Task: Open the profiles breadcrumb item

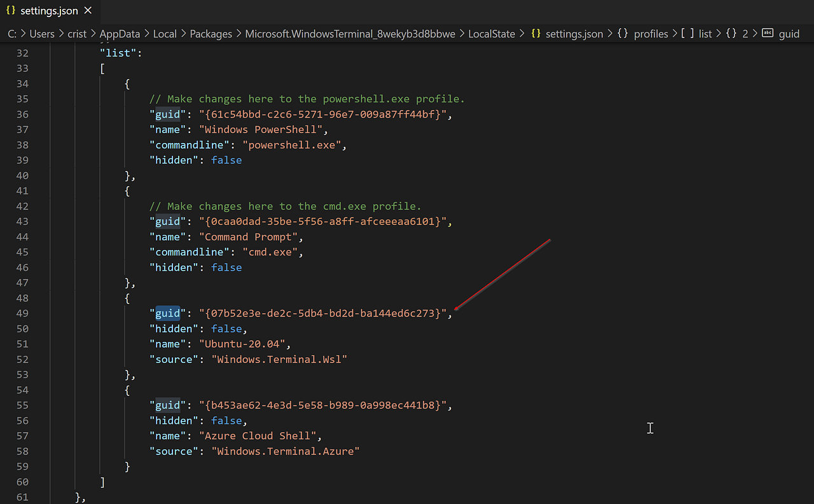Action: (651, 33)
